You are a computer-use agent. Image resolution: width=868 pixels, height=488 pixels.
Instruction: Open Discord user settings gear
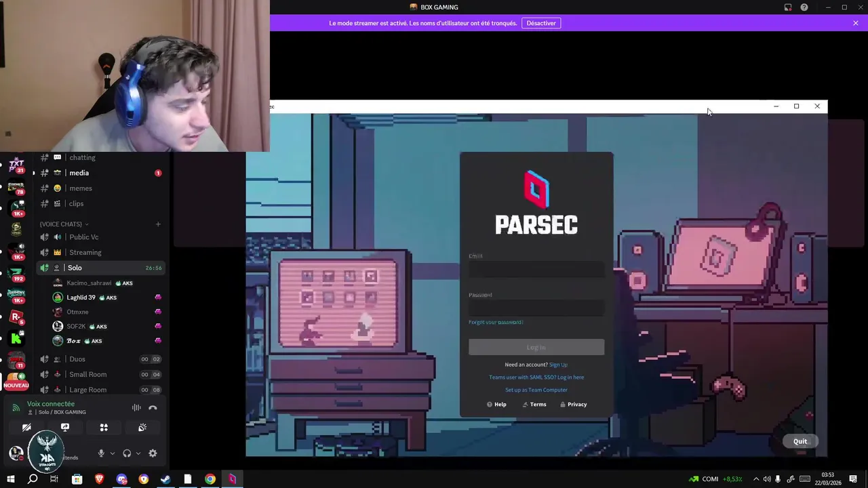pyautogui.click(x=153, y=453)
